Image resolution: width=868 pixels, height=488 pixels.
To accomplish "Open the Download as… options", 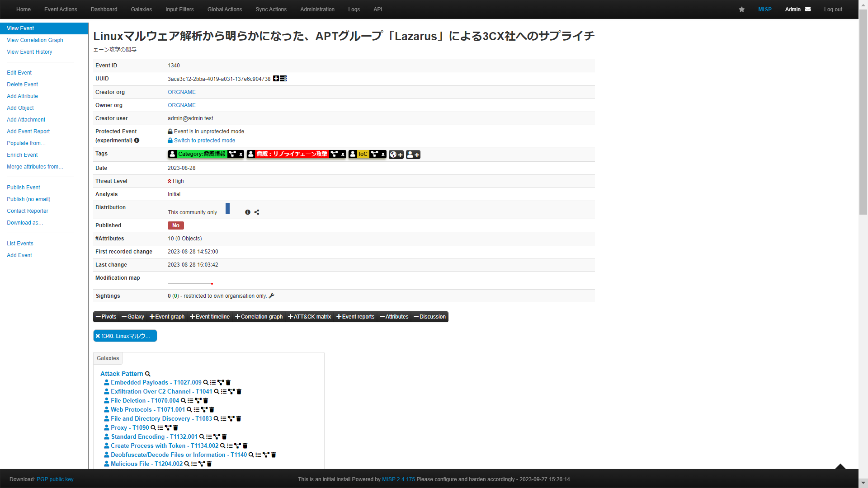I will [25, 223].
